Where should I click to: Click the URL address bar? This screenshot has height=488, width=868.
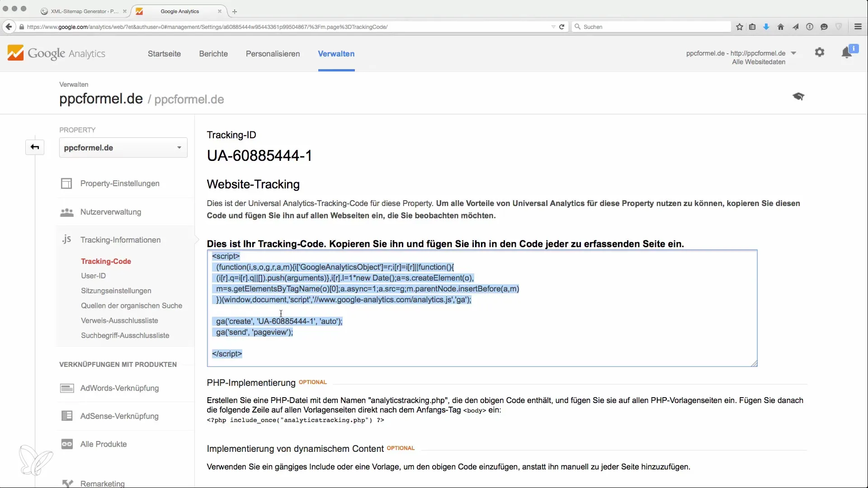click(x=286, y=27)
